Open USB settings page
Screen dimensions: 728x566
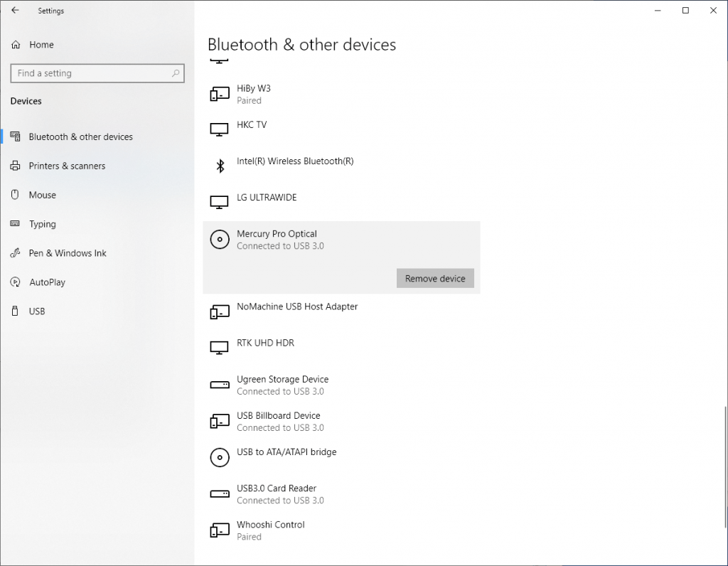[x=97, y=311]
